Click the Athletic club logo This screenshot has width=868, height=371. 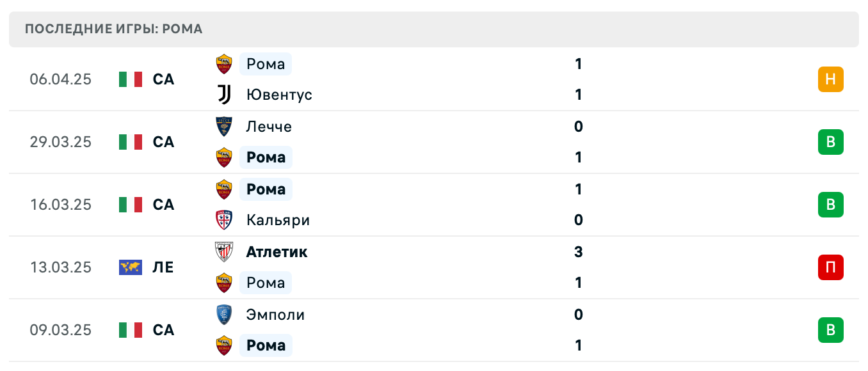tap(223, 251)
